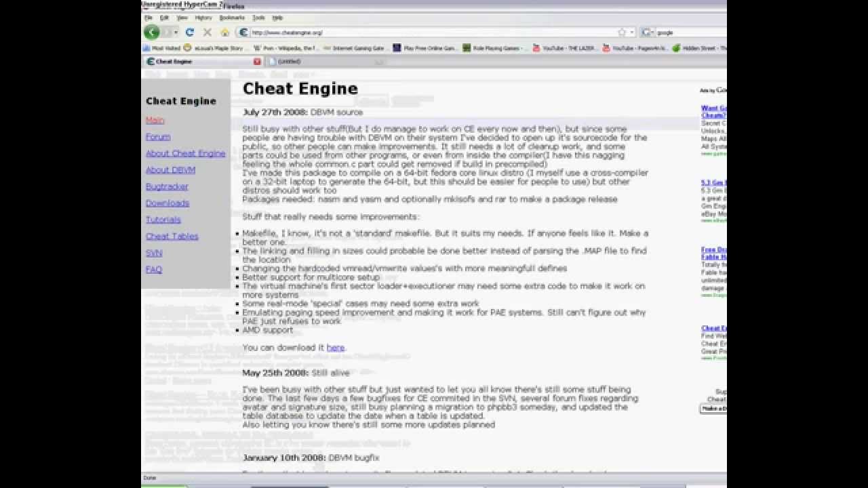Click the 'Better support for multicore setup' bullet
Viewport: 868px width, 488px height.
(311, 277)
